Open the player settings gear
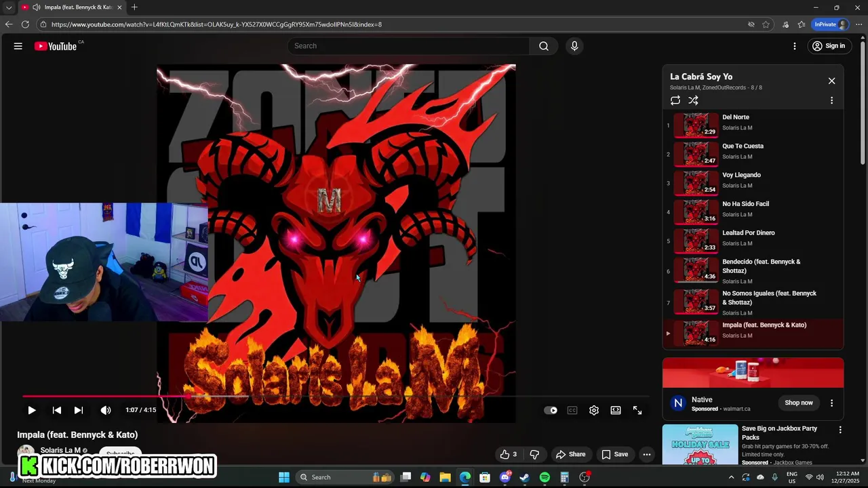The height and width of the screenshot is (488, 868). click(x=594, y=410)
